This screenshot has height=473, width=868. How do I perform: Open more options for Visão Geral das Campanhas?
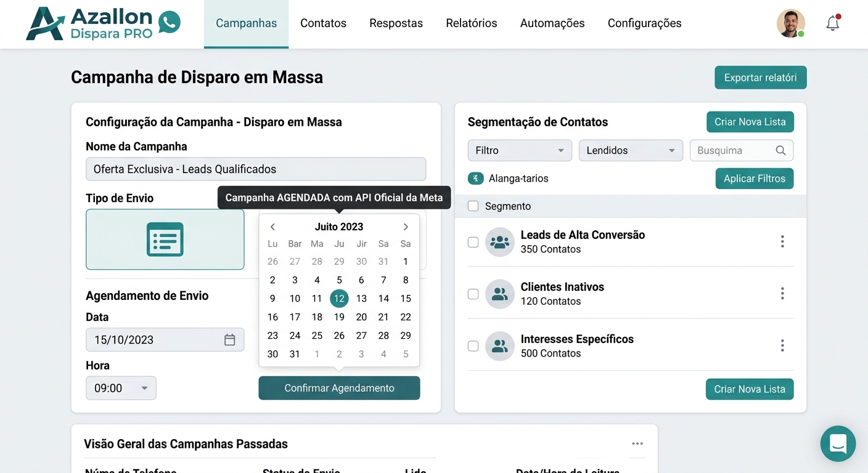coord(637,443)
